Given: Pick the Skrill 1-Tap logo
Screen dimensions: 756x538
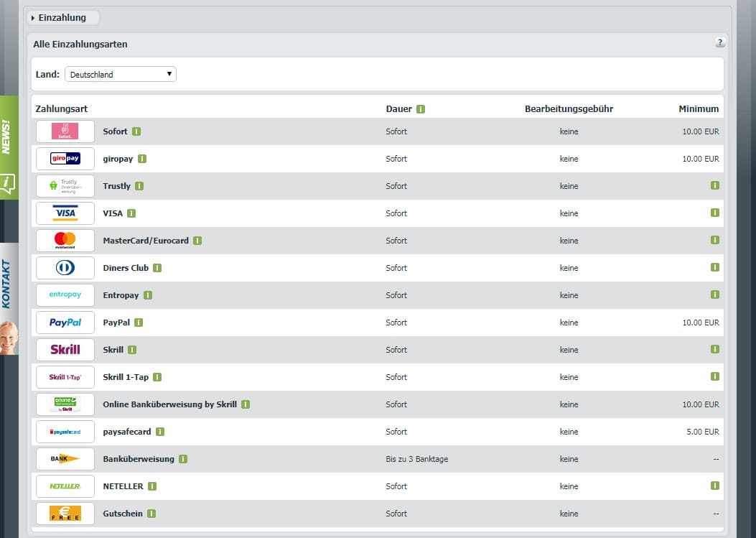Looking at the screenshot, I should click(65, 377).
